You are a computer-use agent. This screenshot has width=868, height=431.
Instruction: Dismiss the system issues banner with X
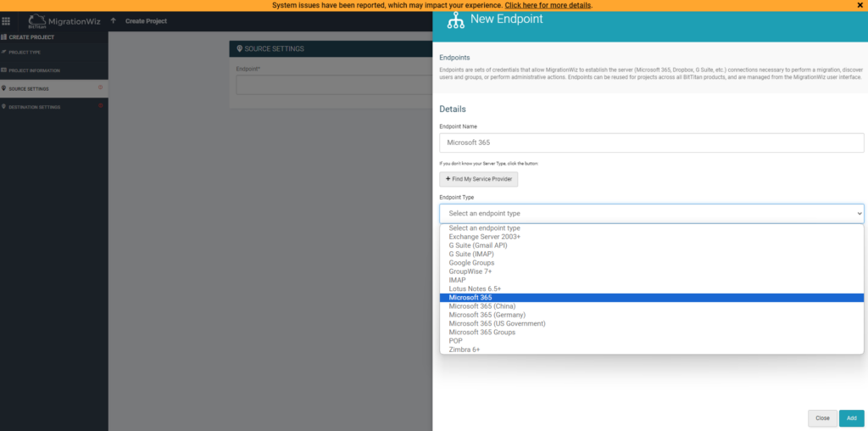(x=860, y=6)
